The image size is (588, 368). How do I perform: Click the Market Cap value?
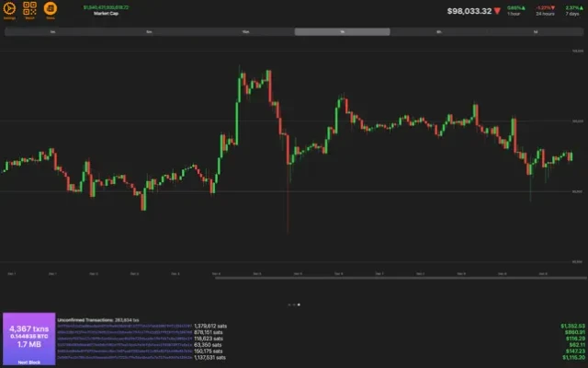(x=106, y=6)
